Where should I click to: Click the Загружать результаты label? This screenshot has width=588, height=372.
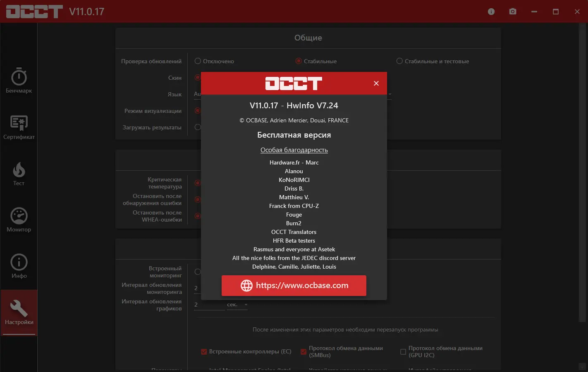point(152,127)
